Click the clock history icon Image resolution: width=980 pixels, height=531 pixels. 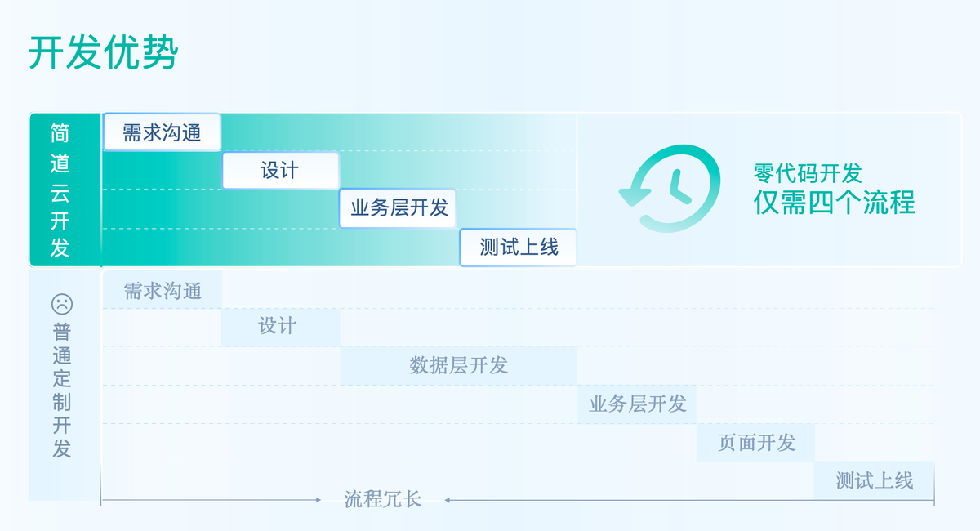point(670,189)
